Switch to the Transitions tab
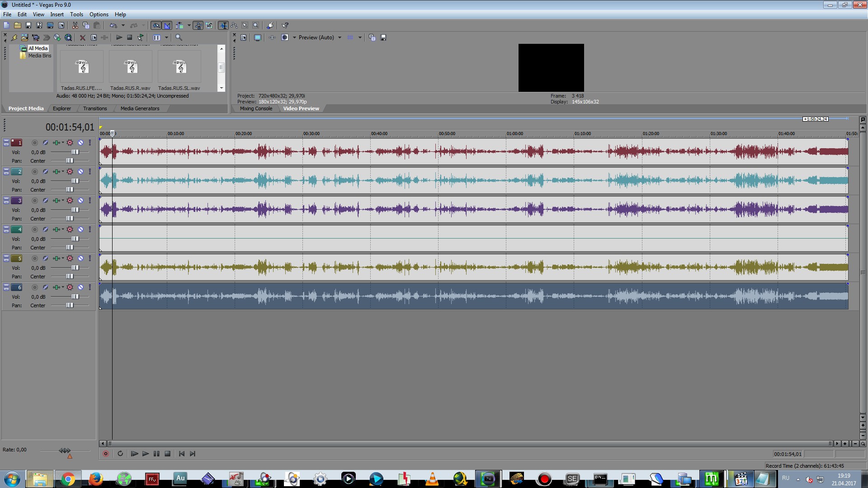The height and width of the screenshot is (488, 868). point(95,108)
